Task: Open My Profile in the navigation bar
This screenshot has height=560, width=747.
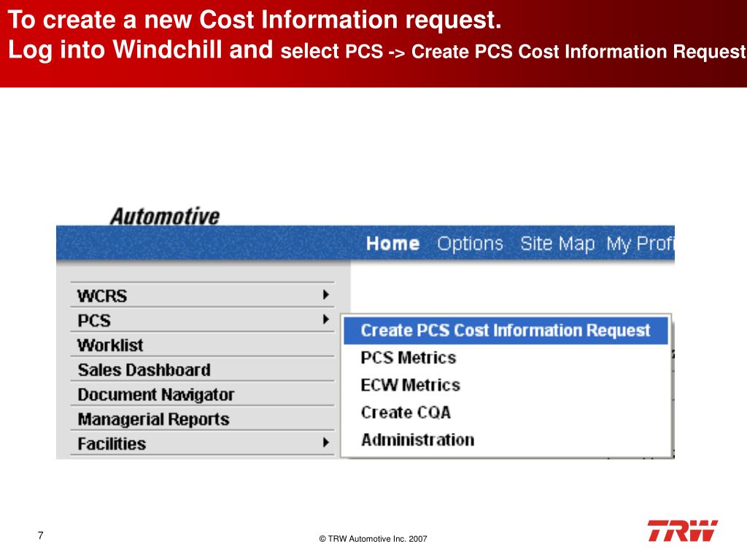Action: pos(640,244)
